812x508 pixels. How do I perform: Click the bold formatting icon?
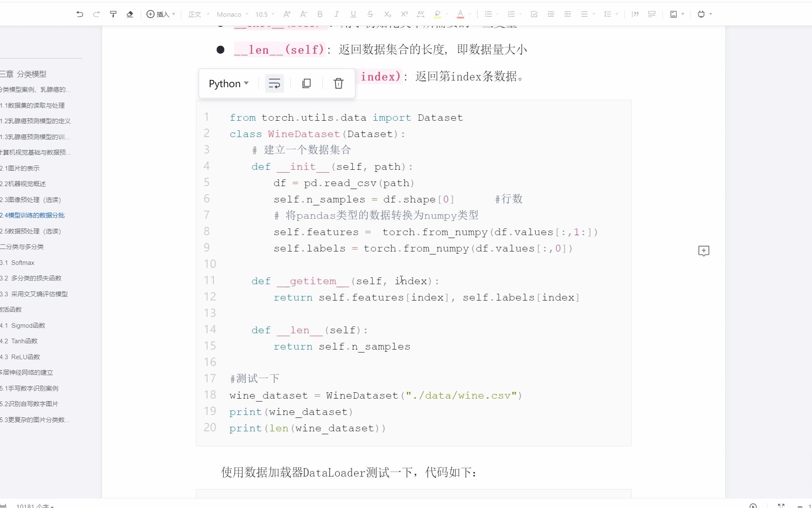click(x=320, y=14)
